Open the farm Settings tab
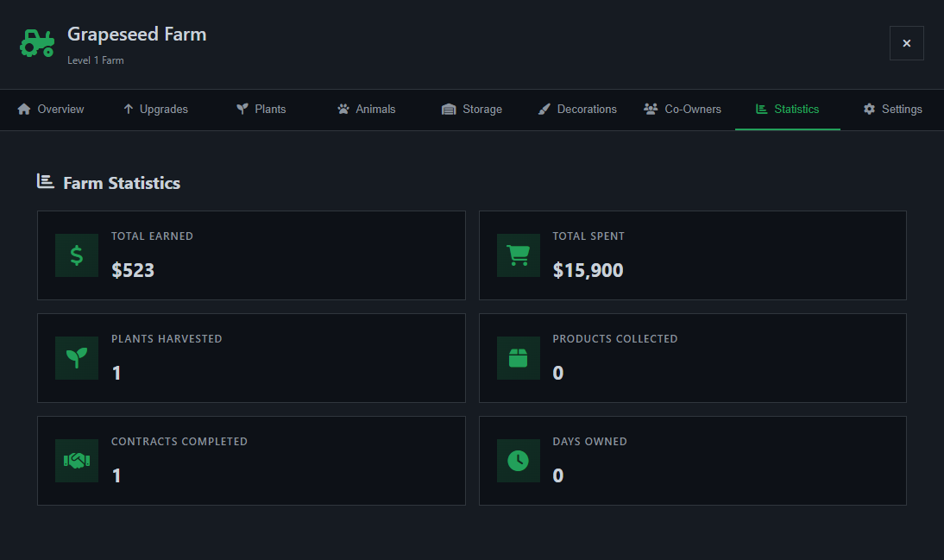Viewport: 944px width, 560px height. tap(892, 110)
